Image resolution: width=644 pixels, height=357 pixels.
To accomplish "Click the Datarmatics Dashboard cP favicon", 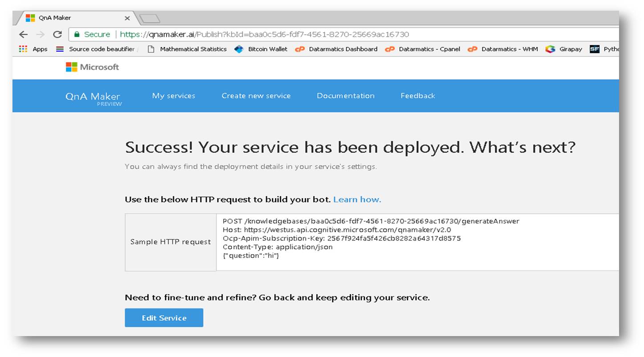I will [300, 49].
